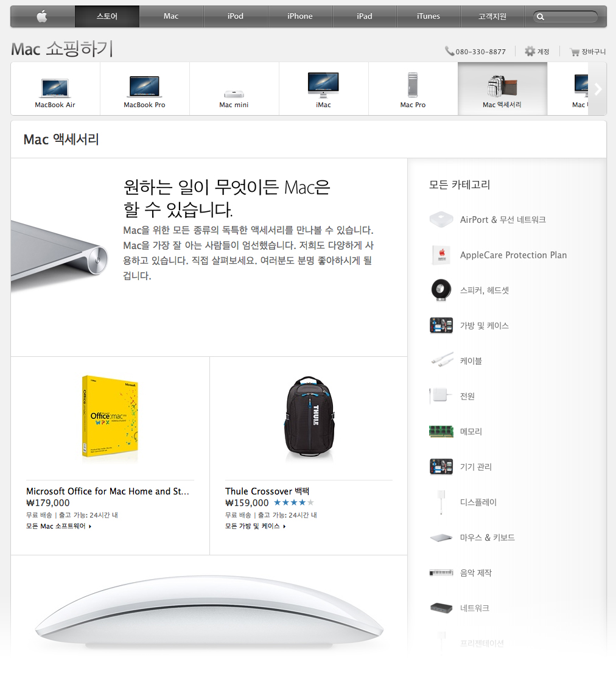
Task: Choose the 메모리 memory module icon
Action: tap(441, 431)
